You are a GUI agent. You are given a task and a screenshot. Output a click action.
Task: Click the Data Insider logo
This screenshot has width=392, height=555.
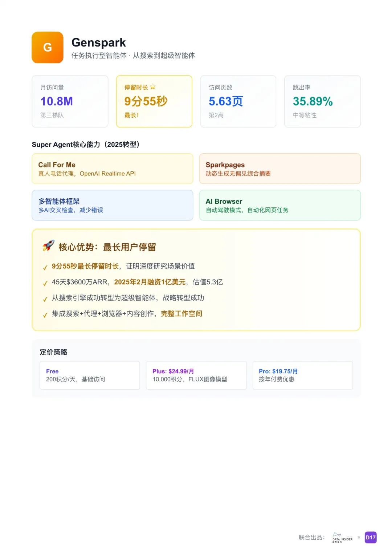coord(342,538)
